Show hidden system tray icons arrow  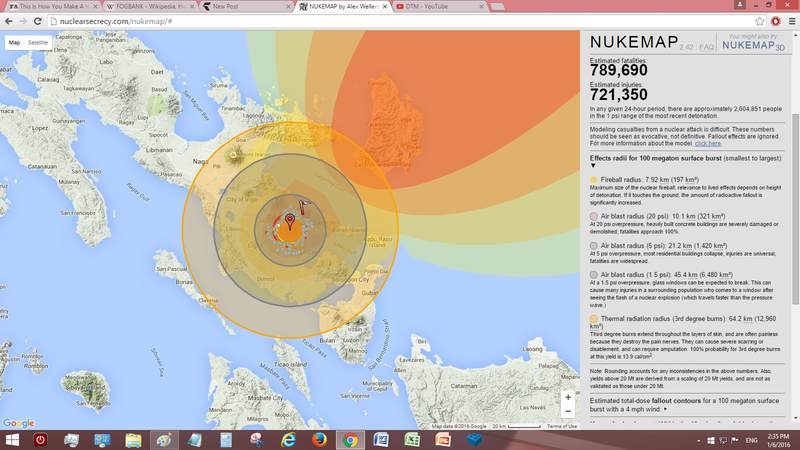tap(698, 440)
